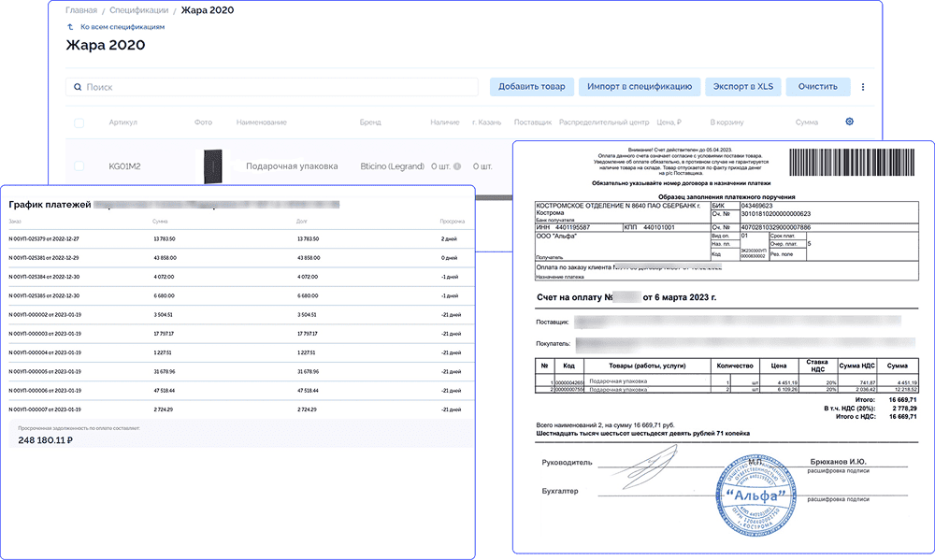Click the 'Артикул' column header

click(122, 122)
